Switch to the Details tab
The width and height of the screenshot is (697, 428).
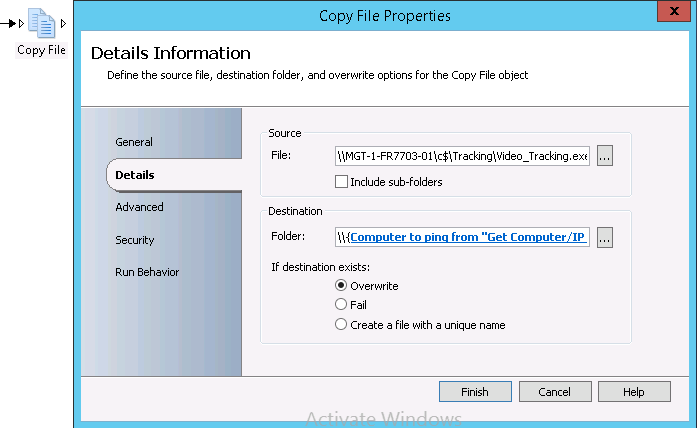[135, 175]
